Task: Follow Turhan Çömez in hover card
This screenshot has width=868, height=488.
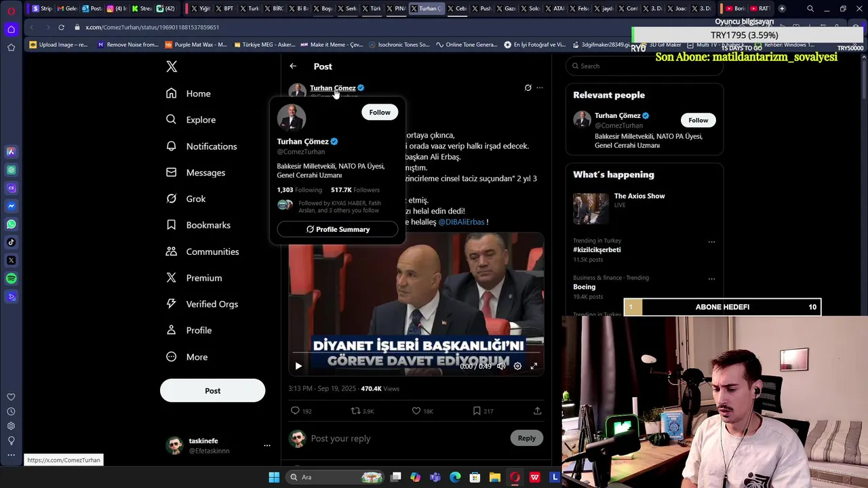Action: (x=380, y=113)
